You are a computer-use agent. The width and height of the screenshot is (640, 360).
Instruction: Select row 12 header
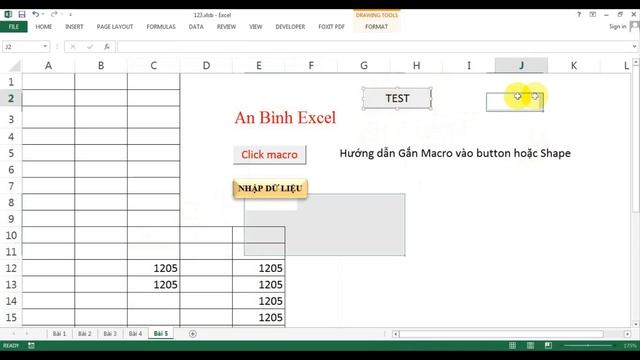pos(11,268)
